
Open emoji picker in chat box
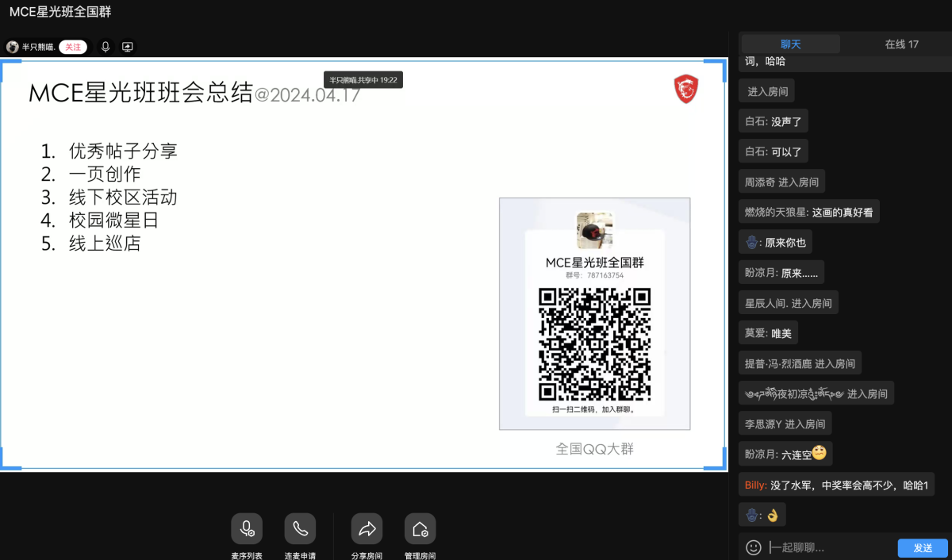tap(754, 547)
